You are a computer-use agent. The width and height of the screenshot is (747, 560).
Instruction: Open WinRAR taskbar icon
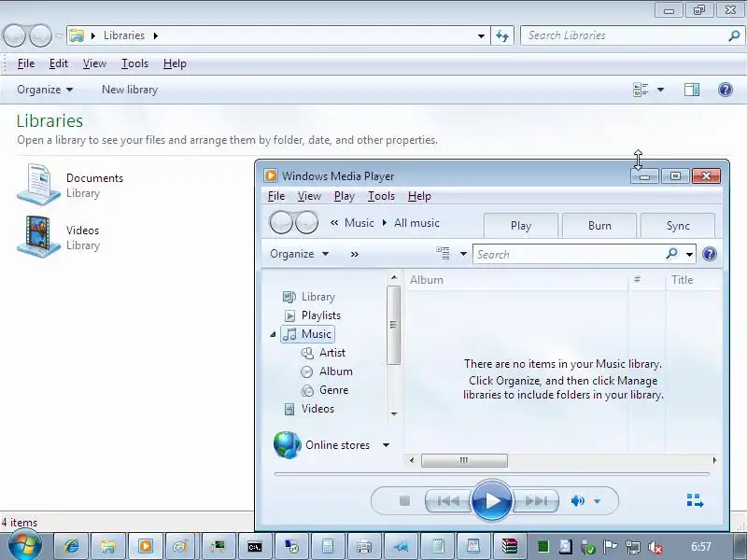click(509, 546)
